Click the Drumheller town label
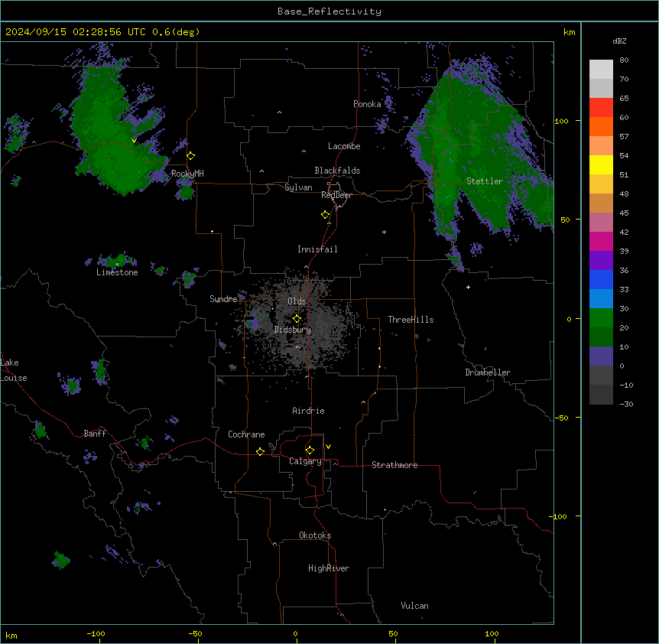The image size is (659, 644). tap(488, 372)
